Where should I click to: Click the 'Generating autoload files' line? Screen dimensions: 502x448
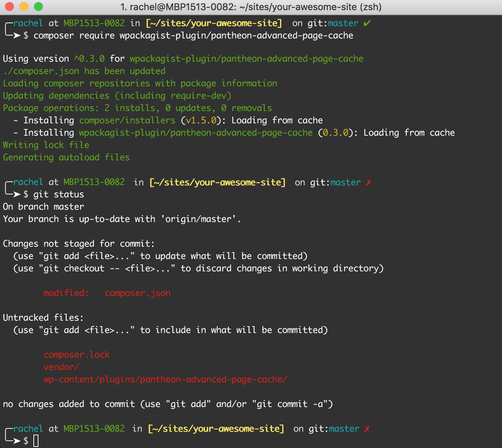66,157
